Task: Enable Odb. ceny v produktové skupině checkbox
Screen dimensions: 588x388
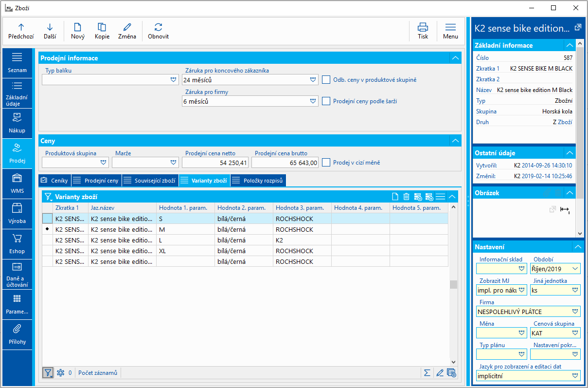Action: (326, 80)
